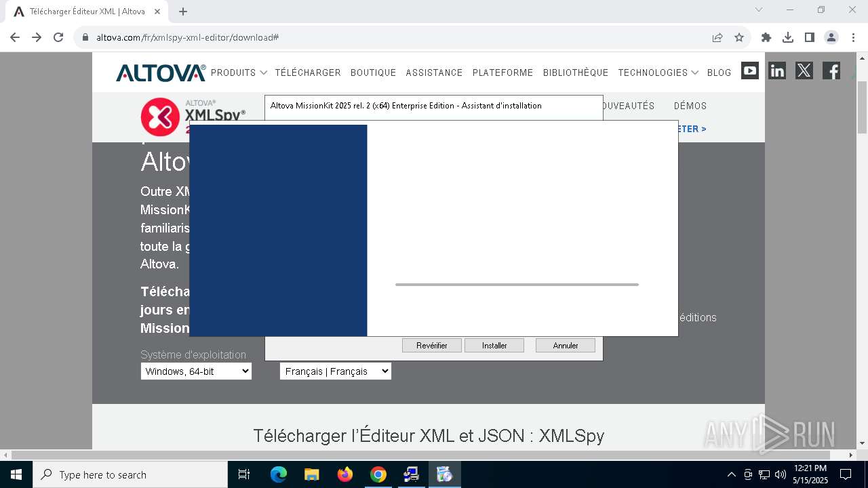Open notification center
Viewport: 868px width, 488px height.
[x=846, y=474]
